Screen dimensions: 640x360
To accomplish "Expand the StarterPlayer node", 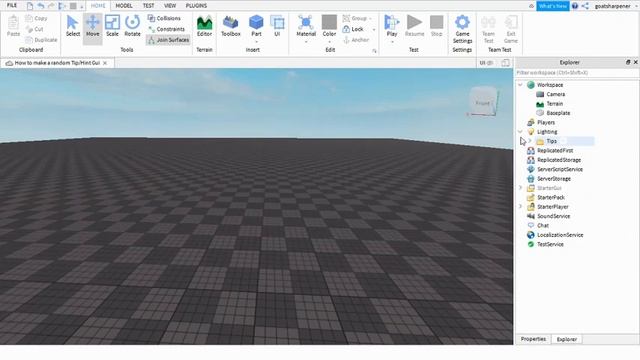I will click(x=520, y=207).
